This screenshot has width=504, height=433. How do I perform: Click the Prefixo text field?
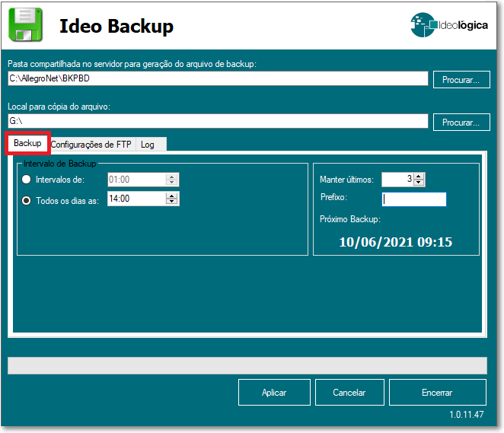tap(414, 199)
